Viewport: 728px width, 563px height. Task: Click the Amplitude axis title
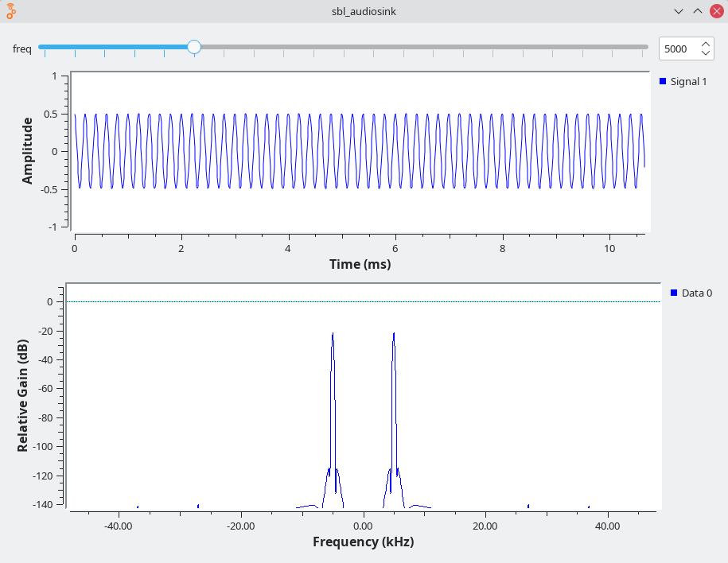28,150
